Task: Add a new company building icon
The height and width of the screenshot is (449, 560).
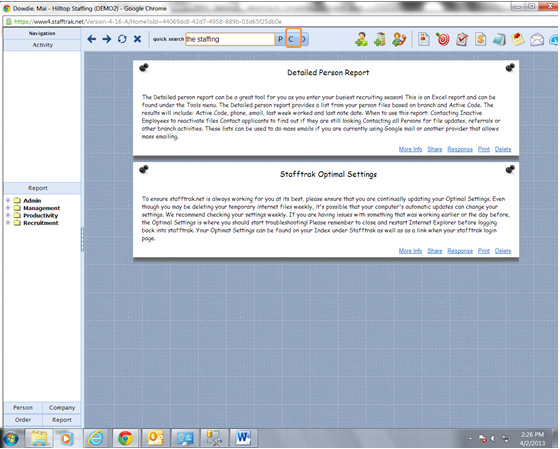Action: 380,39
